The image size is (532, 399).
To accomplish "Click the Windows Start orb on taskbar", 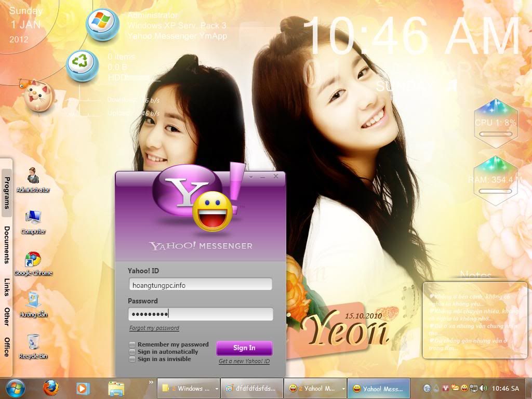I will click(x=15, y=388).
